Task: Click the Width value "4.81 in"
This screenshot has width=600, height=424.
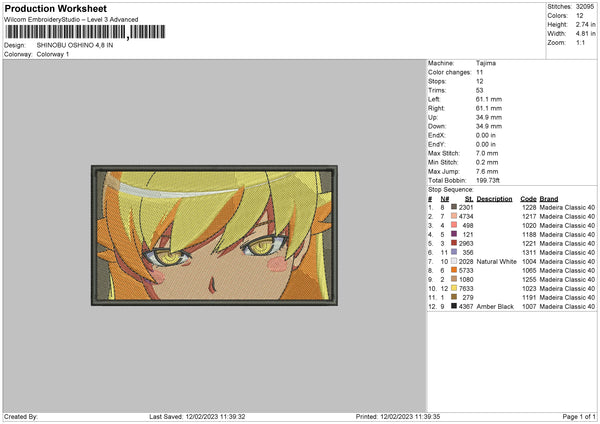Action: point(585,34)
